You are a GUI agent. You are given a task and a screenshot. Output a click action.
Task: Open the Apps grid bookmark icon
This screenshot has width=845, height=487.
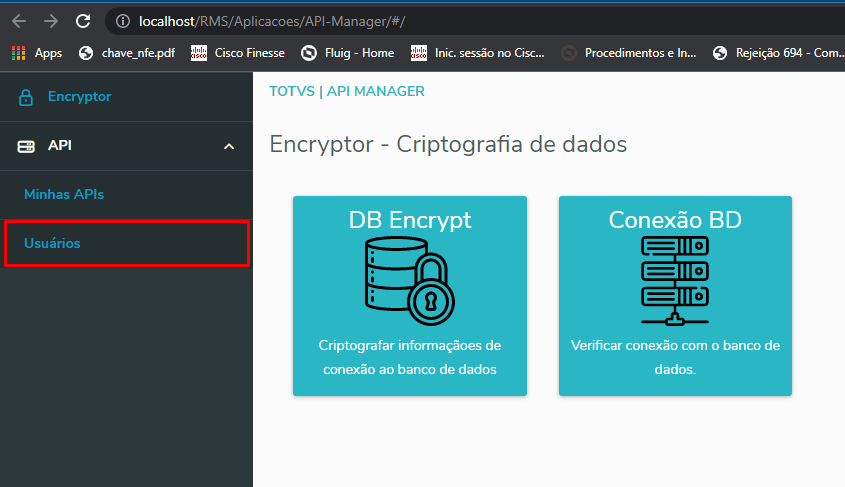click(19, 53)
